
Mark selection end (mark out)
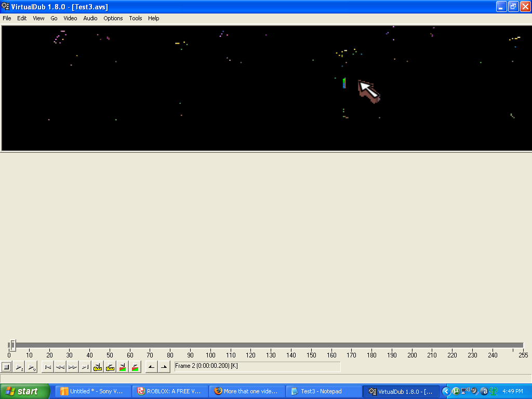(x=164, y=367)
